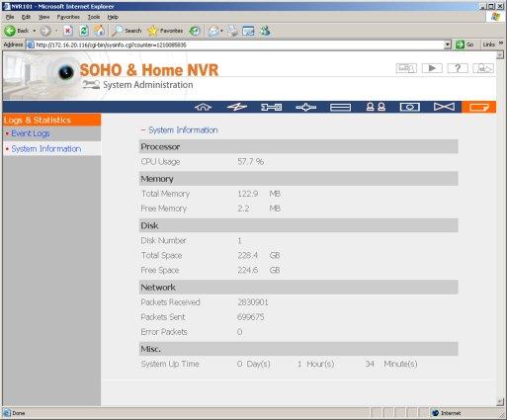This screenshot has height=420, width=507.
Task: Open the disk configuration navigation icon
Action: point(340,107)
